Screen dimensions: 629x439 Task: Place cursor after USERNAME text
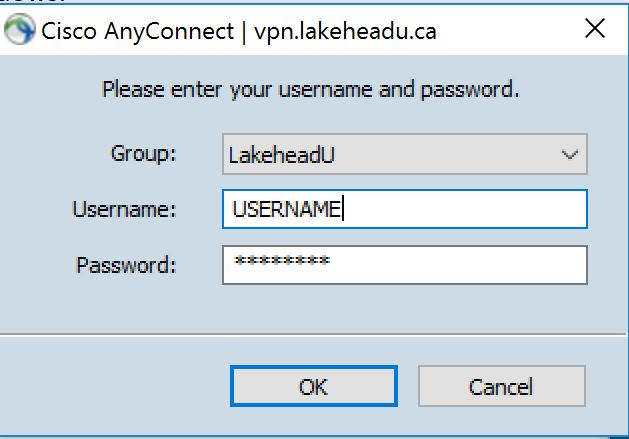343,210
